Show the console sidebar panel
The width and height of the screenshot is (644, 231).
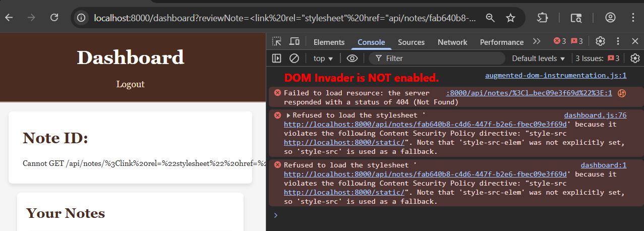coord(276,59)
